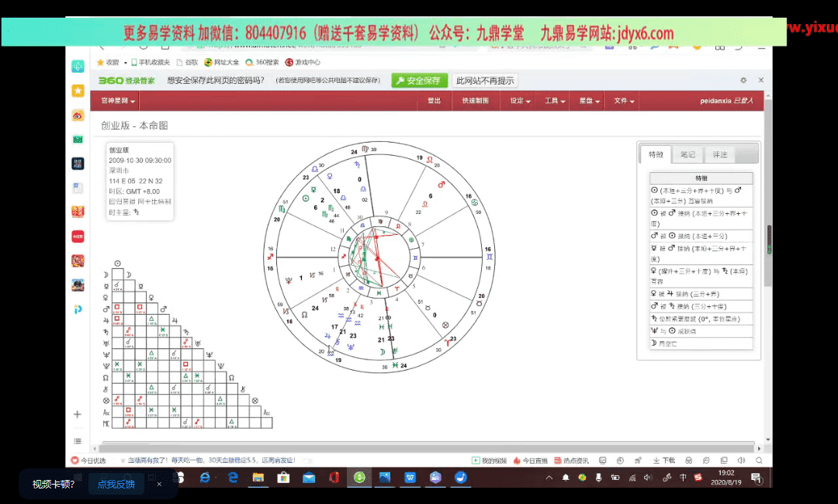Click 点我反馈 feedback link

(116, 484)
